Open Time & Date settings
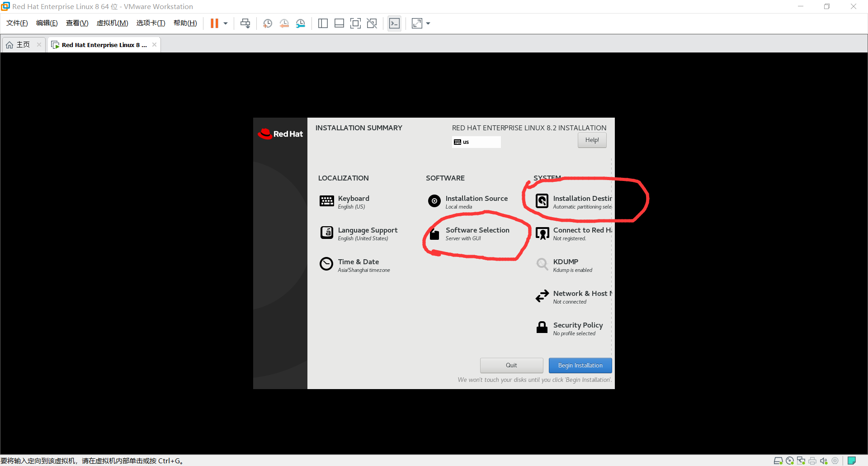 355,265
